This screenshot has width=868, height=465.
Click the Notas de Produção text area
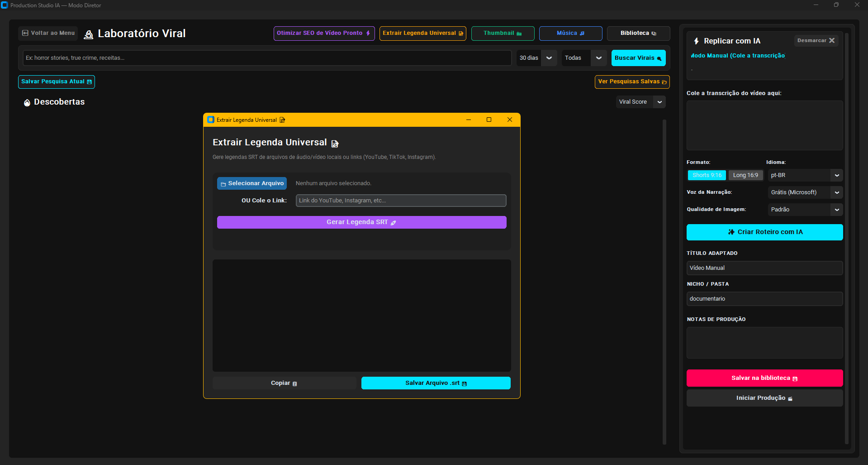764,343
